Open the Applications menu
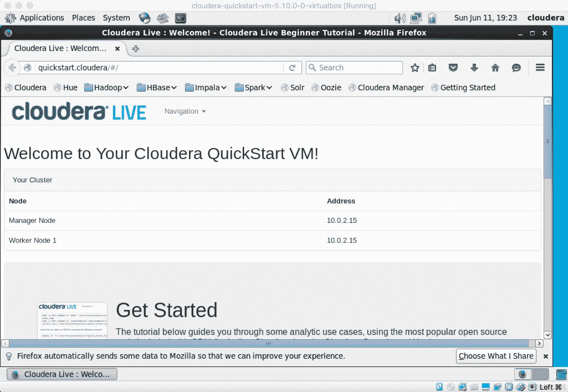 42,18
